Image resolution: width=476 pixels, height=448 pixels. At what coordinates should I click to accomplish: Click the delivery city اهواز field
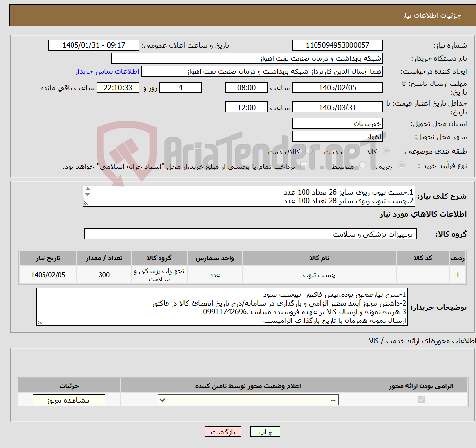tap(337, 137)
